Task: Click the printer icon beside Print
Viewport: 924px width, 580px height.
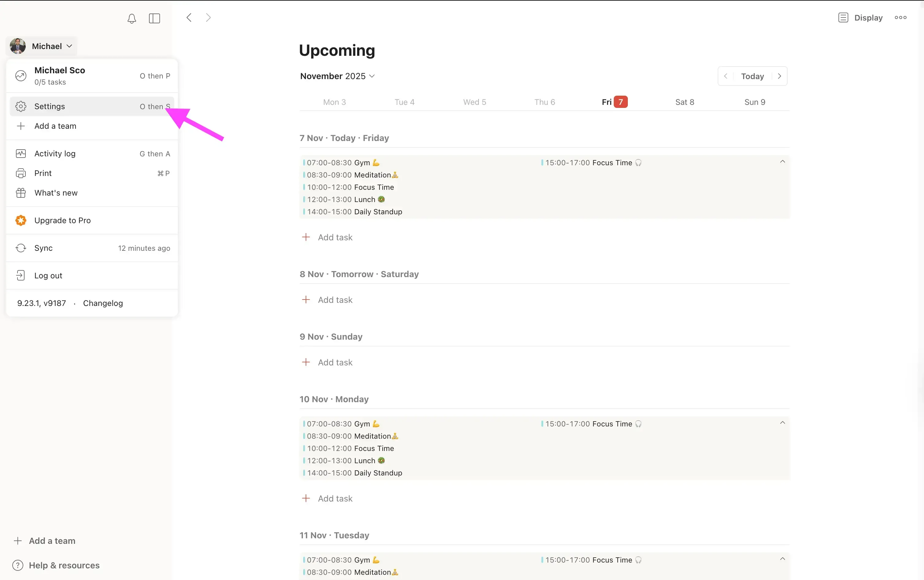Action: pyautogui.click(x=21, y=173)
